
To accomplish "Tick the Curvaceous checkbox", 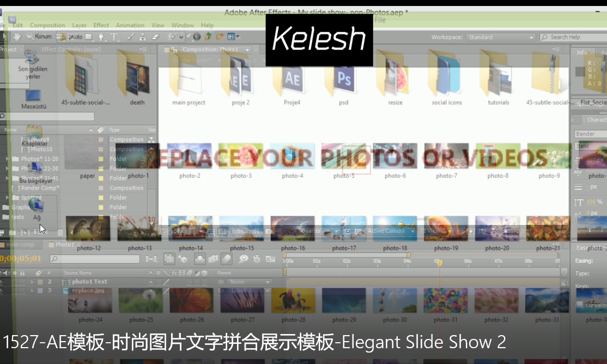I will (x=580, y=305).
